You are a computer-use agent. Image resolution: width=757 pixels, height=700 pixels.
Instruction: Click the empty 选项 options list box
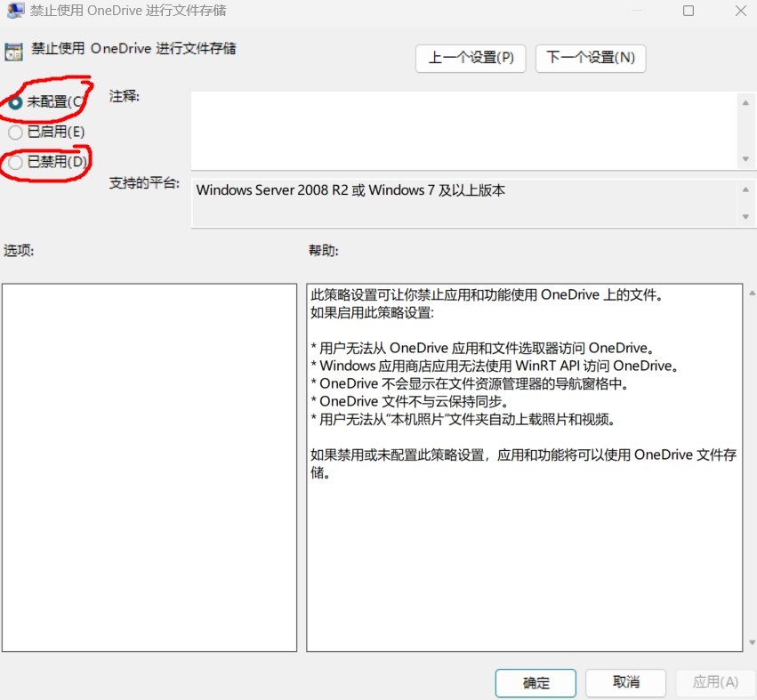tap(149, 467)
